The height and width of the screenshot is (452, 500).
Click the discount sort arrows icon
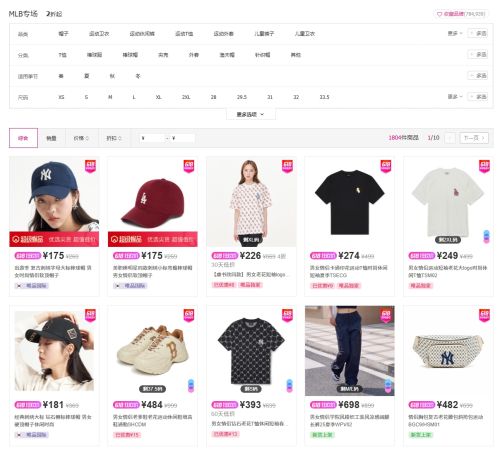coord(120,138)
